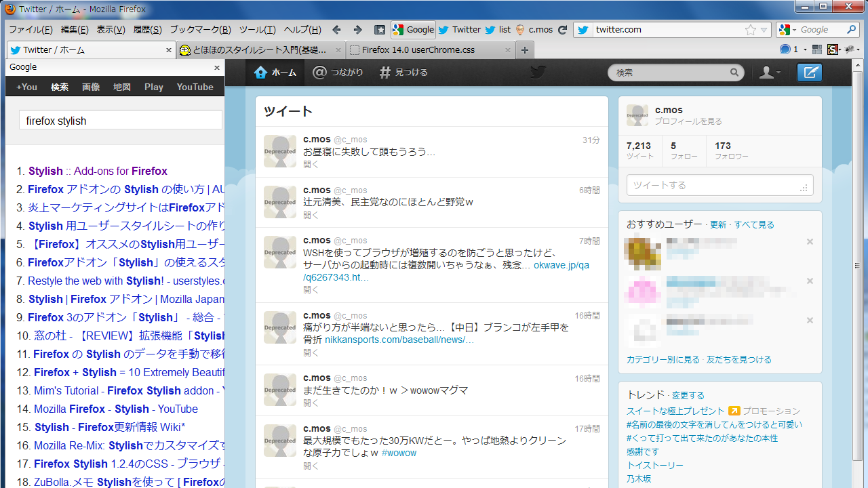This screenshot has width=868, height=488.
Task: Open result 'Restyle the web with Stylish!'
Action: (x=126, y=281)
